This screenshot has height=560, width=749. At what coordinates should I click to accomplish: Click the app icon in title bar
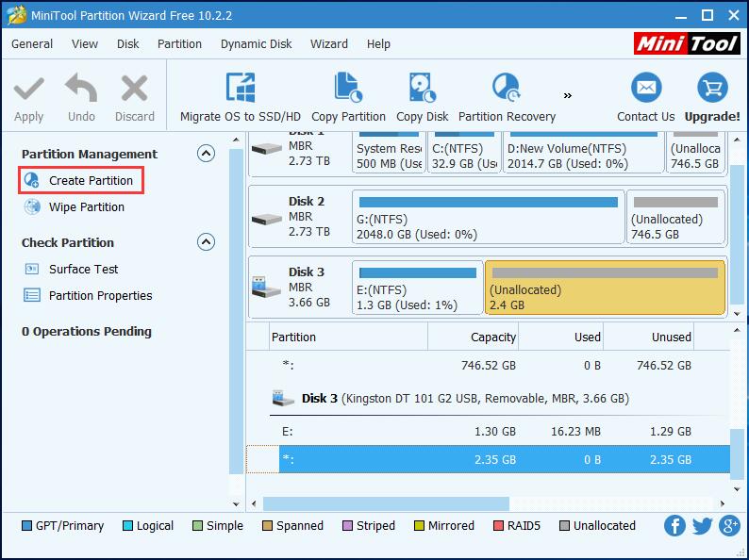[x=16, y=15]
